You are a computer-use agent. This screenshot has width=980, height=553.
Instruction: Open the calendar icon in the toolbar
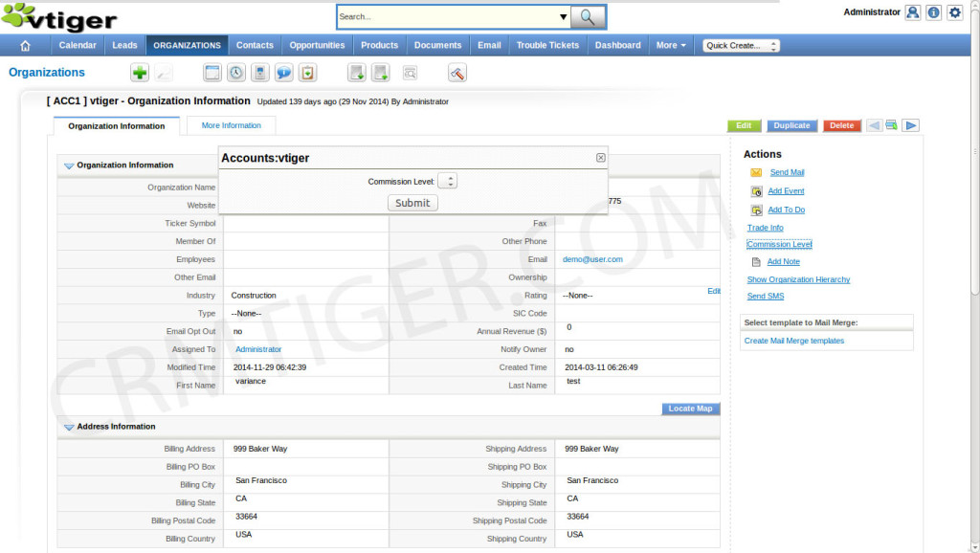(212, 72)
